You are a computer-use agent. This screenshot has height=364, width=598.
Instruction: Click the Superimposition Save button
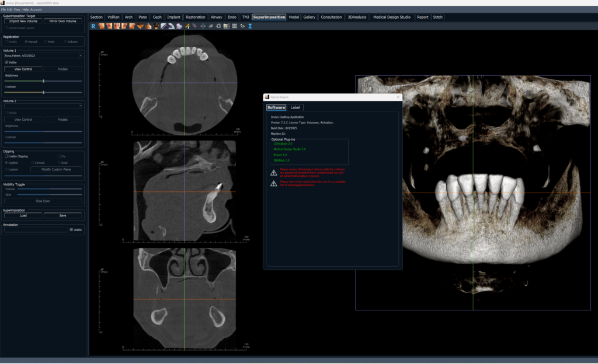62,215
